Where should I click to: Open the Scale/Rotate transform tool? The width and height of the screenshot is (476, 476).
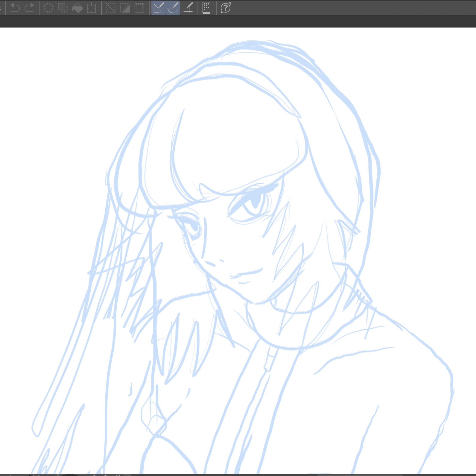click(x=92, y=8)
